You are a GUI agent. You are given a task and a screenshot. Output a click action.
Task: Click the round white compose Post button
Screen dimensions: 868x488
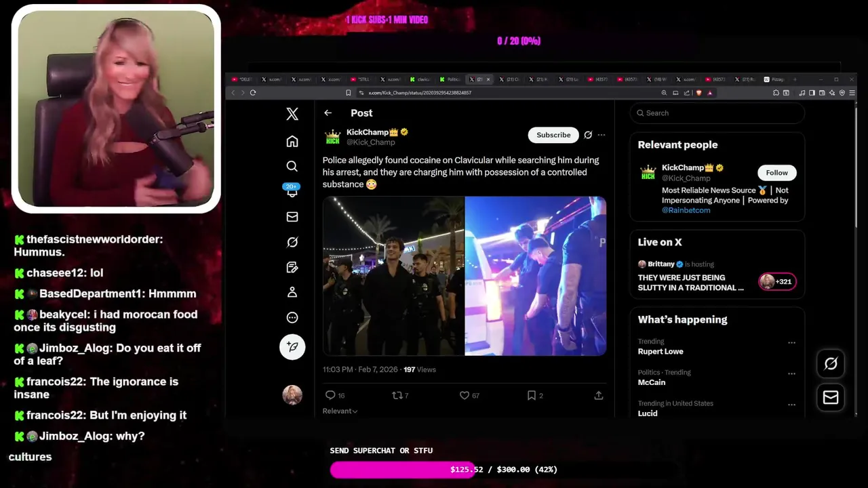click(292, 346)
